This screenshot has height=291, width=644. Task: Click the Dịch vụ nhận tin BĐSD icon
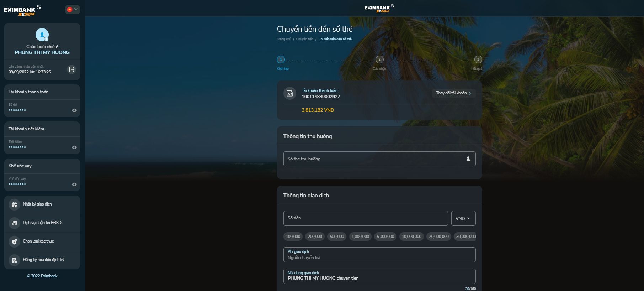(14, 223)
